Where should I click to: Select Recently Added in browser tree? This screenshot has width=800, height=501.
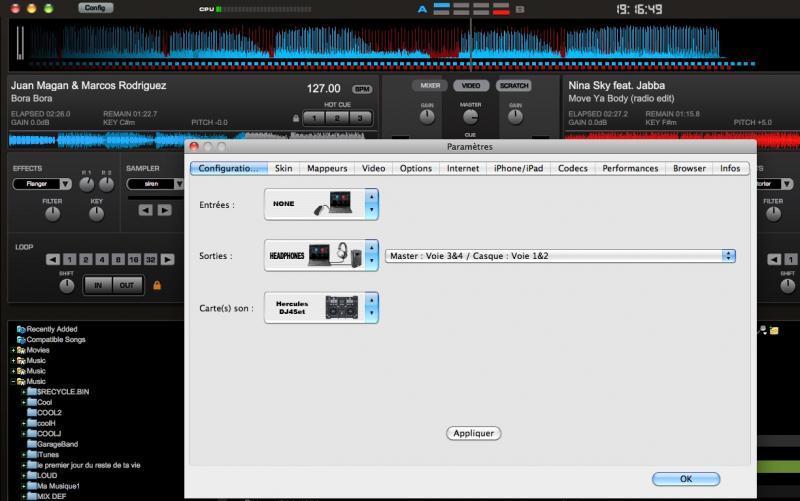tap(52, 329)
